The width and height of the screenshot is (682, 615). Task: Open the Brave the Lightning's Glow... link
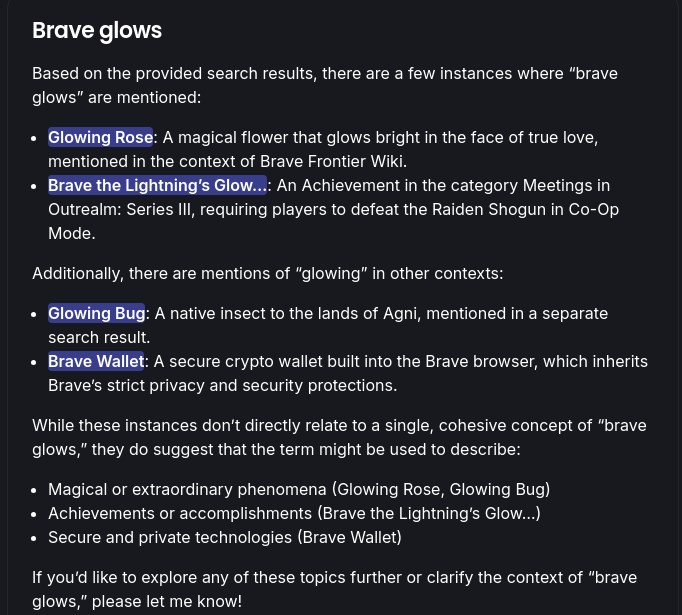coord(157,185)
